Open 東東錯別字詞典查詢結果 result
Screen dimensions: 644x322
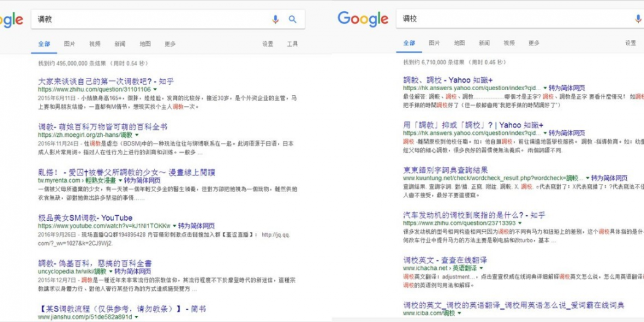tap(446, 170)
